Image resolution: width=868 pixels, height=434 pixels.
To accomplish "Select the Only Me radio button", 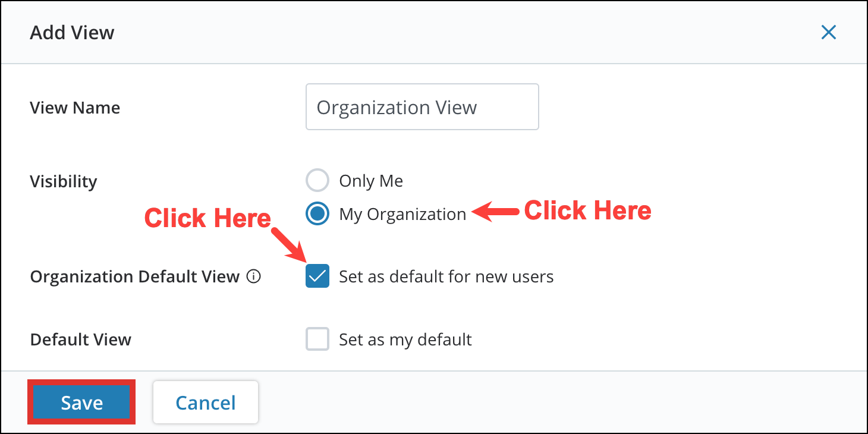I will tap(317, 180).
